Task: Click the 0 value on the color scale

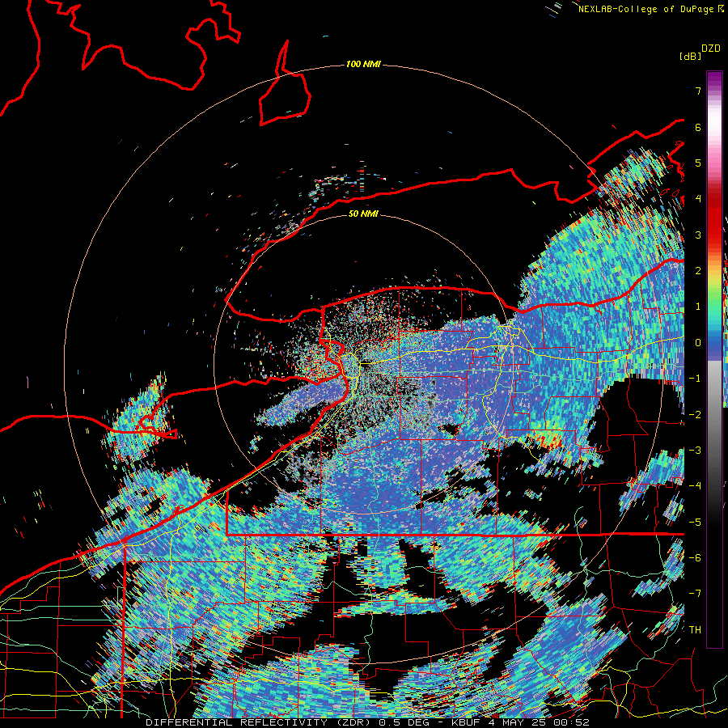Action: pyautogui.click(x=698, y=343)
